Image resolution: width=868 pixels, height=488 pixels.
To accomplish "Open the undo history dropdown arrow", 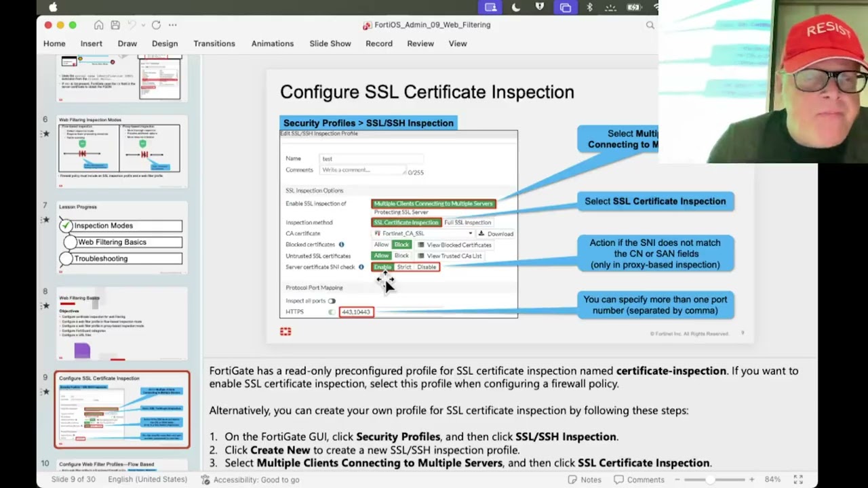I will (142, 25).
